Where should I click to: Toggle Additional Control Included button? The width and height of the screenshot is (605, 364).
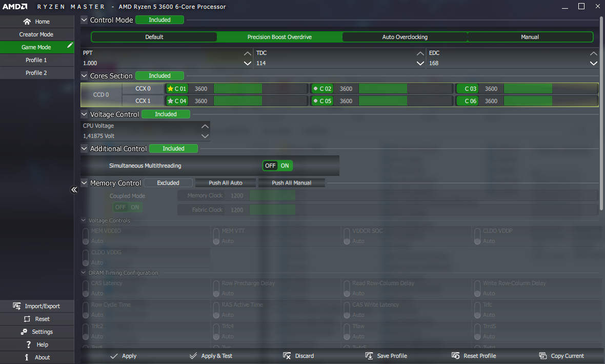point(174,149)
